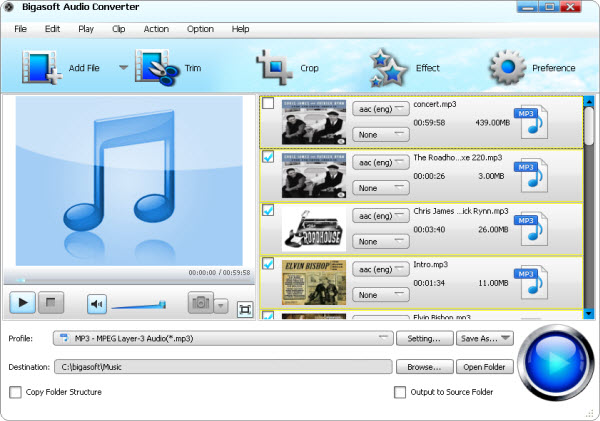Click the Bigasoft app icon in title bar

pos(9,7)
